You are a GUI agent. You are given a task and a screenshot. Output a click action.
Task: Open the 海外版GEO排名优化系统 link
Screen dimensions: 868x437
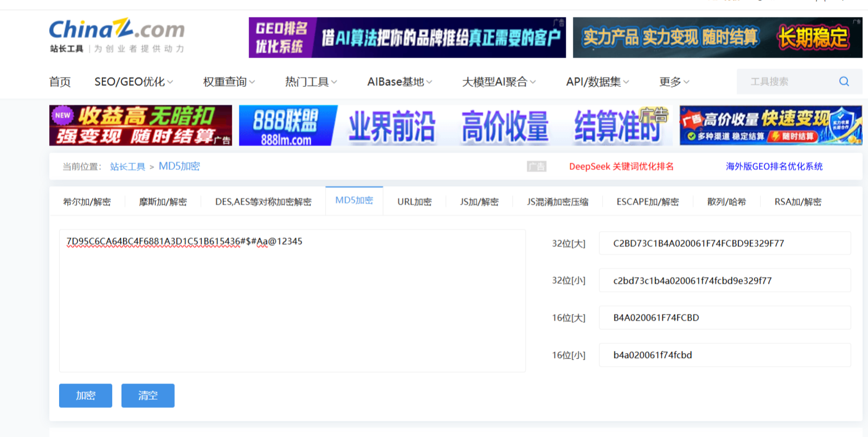click(x=774, y=167)
